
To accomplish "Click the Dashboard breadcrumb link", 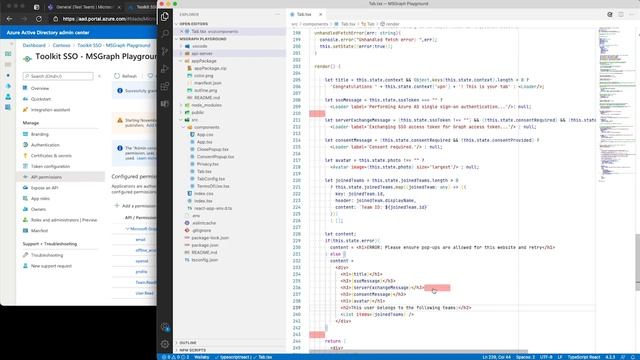I will point(34,45).
